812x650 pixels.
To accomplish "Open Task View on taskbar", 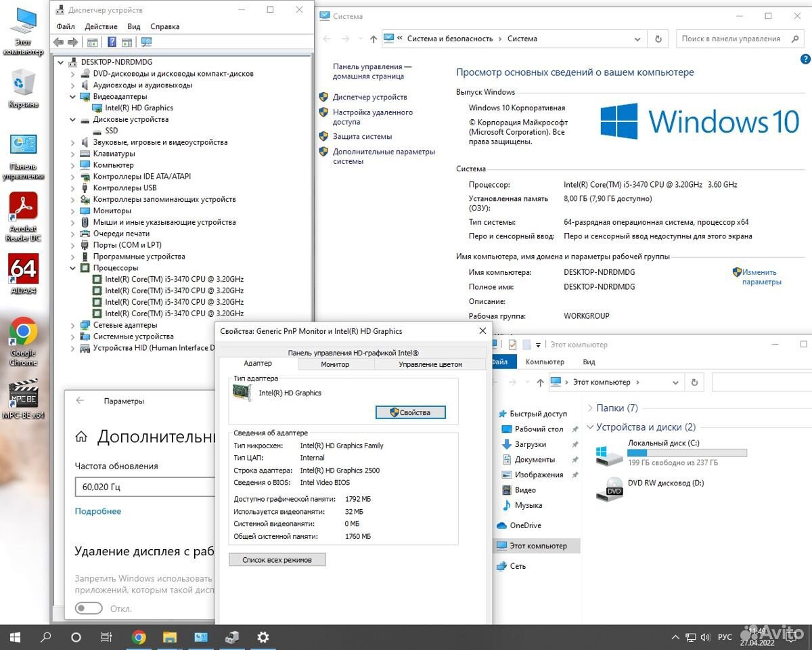I will pos(106,637).
